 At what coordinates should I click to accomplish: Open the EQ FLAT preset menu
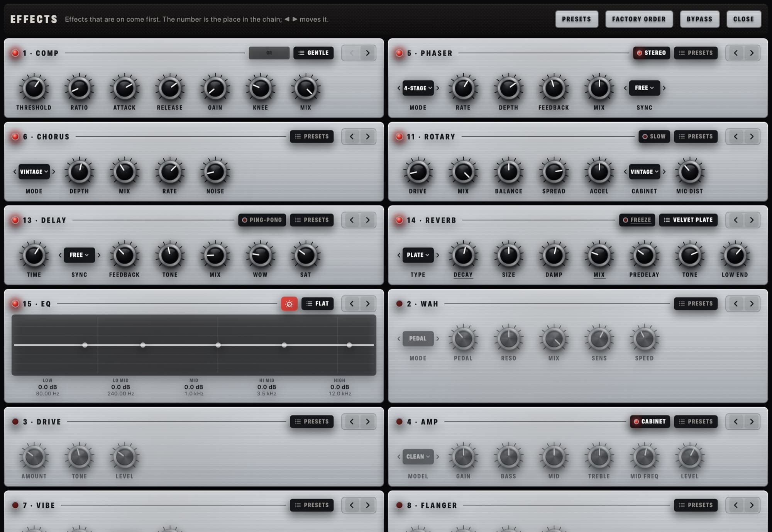317,304
